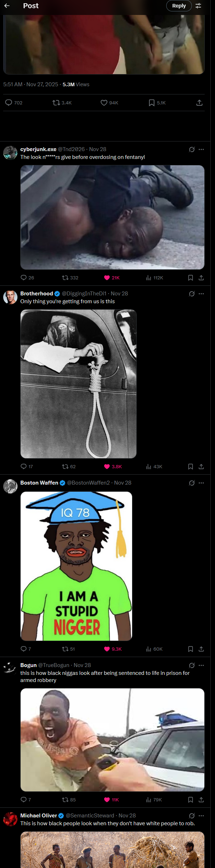Open three-dot menu on Michael Oliver's reply
This screenshot has height=868, width=215.
tap(201, 816)
